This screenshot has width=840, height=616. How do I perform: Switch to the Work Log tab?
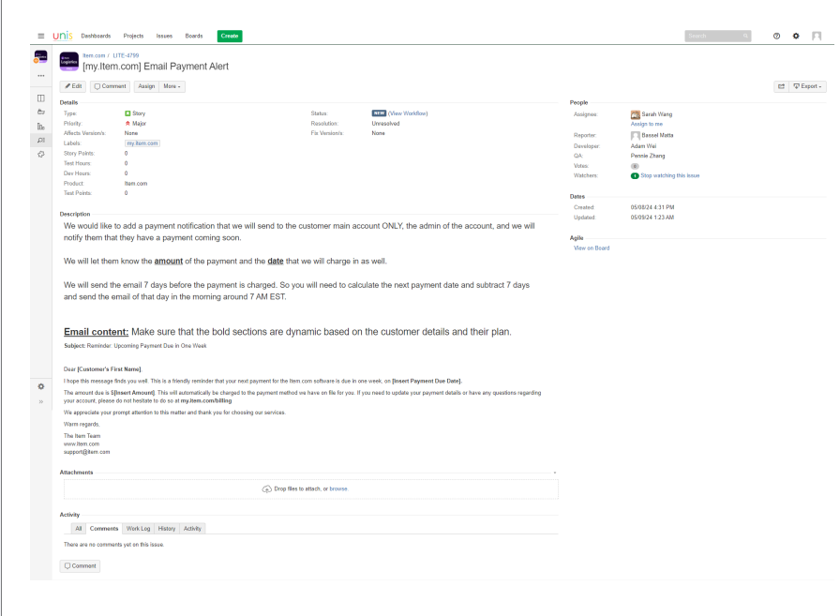tap(138, 529)
